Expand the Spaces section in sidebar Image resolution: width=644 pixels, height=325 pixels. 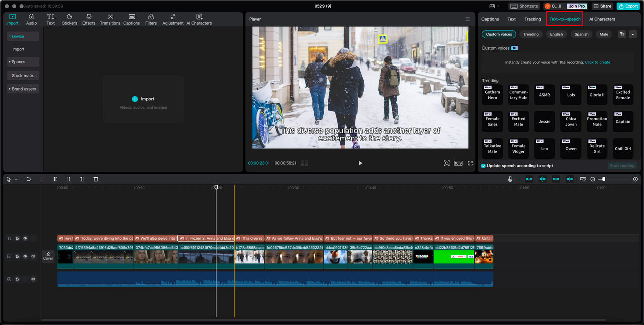coord(18,62)
